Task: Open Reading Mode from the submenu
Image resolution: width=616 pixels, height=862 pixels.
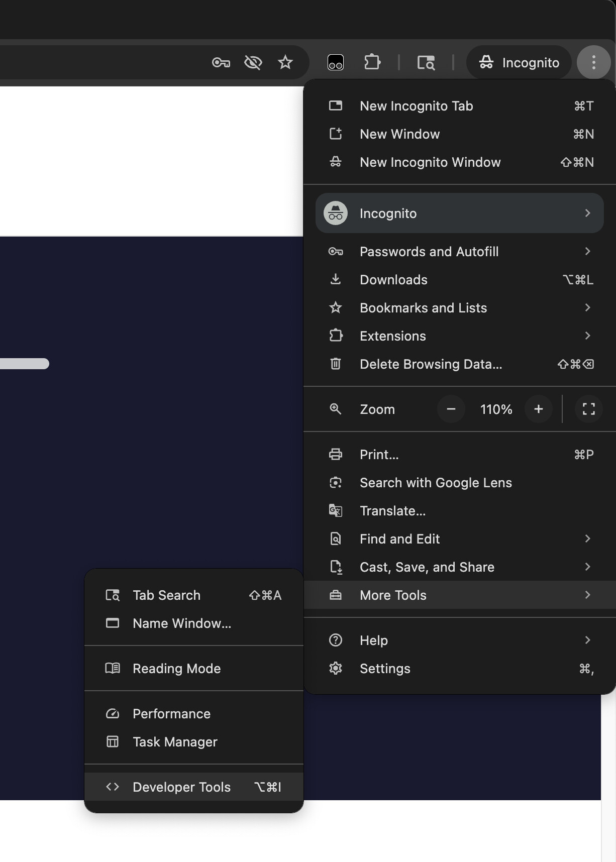Action: (176, 668)
